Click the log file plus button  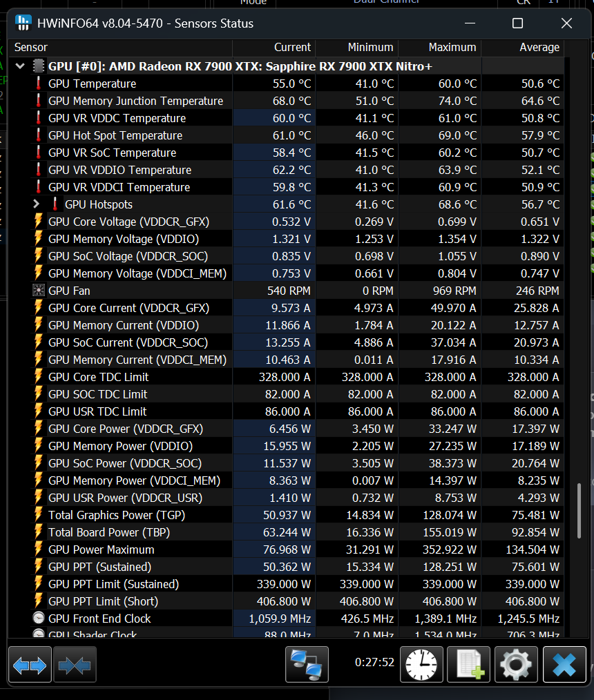coord(468,665)
